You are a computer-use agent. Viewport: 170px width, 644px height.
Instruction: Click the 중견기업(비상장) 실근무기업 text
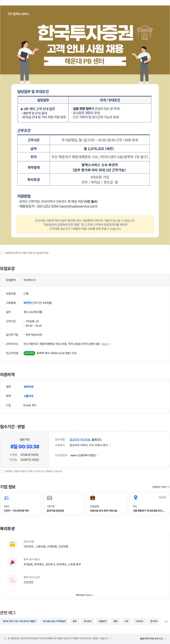[34, 334]
